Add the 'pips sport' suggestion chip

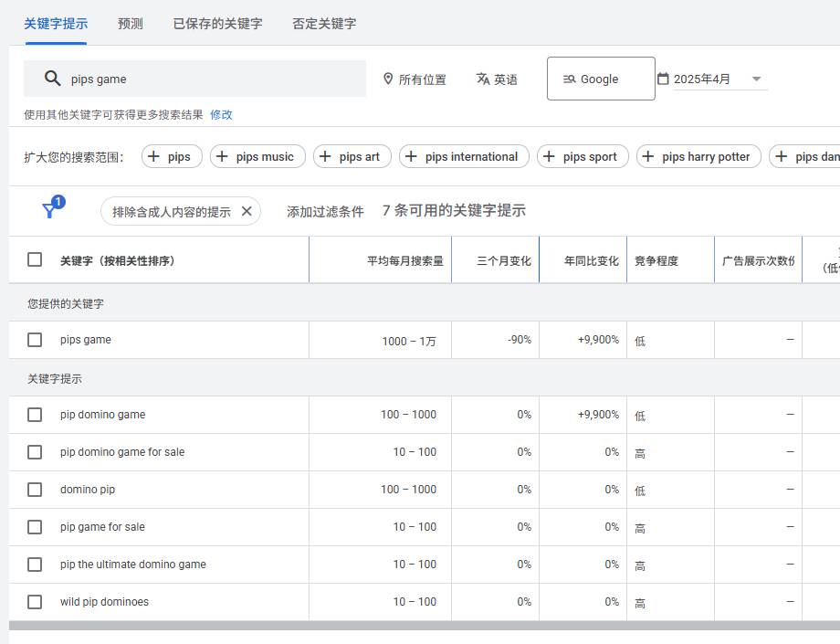tap(583, 156)
